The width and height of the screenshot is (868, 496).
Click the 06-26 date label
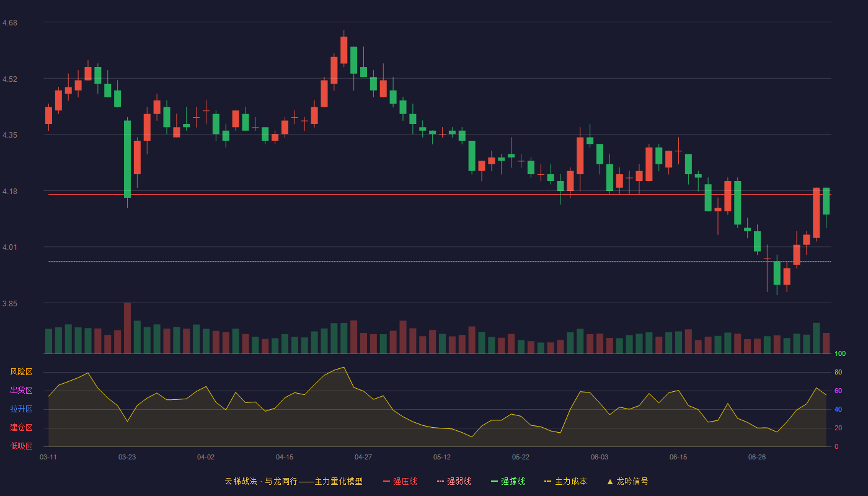[757, 457]
